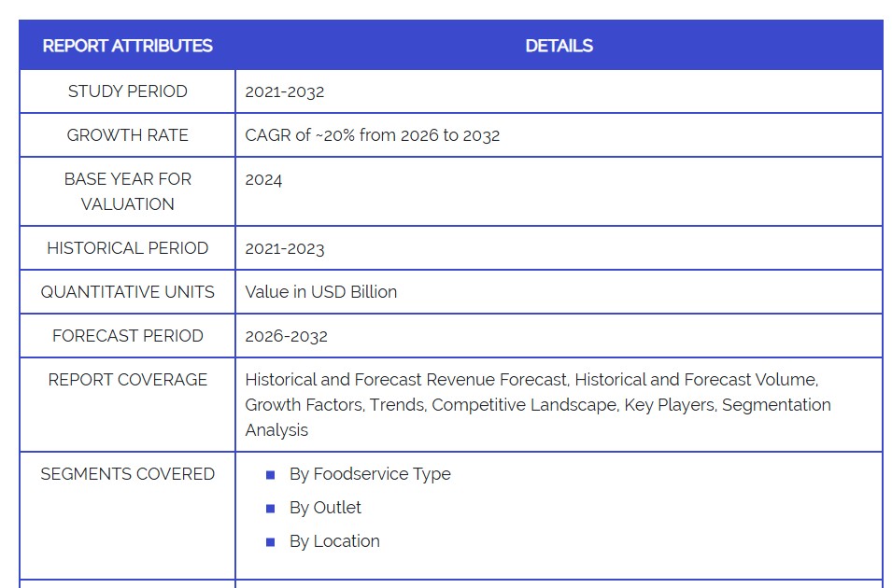Select the FORECAST PERIOD row label
Viewport: 892px width, 588px height.
[x=127, y=336]
